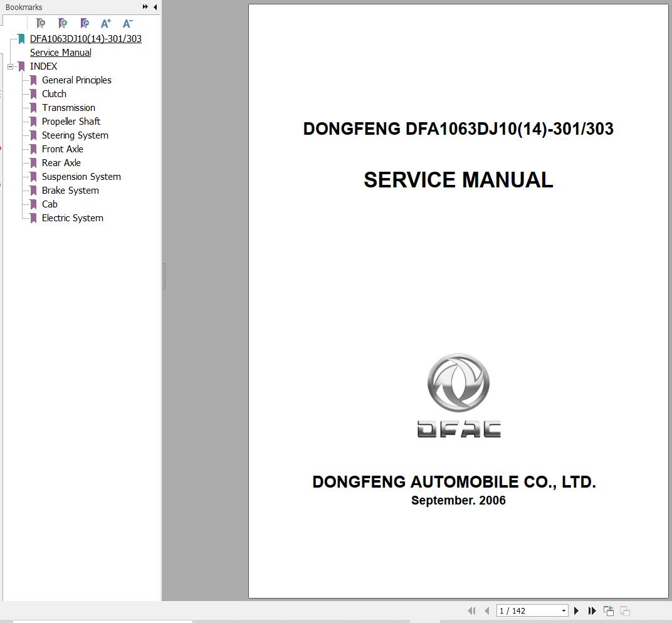The width and height of the screenshot is (672, 623).
Task: Go to the next page
Action: click(577, 610)
